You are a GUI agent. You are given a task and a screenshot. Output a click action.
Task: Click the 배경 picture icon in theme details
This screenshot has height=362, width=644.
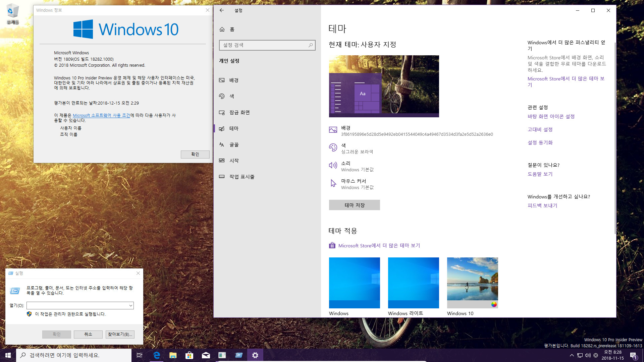(333, 130)
